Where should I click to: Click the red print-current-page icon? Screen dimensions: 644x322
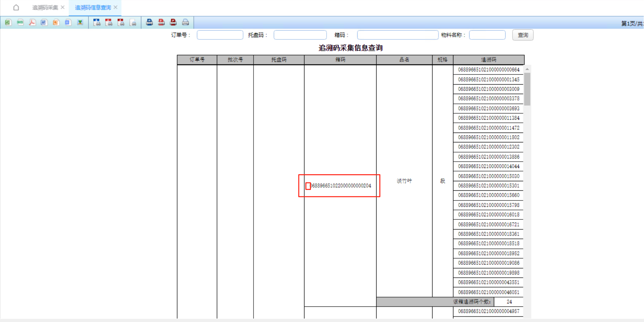click(x=161, y=22)
